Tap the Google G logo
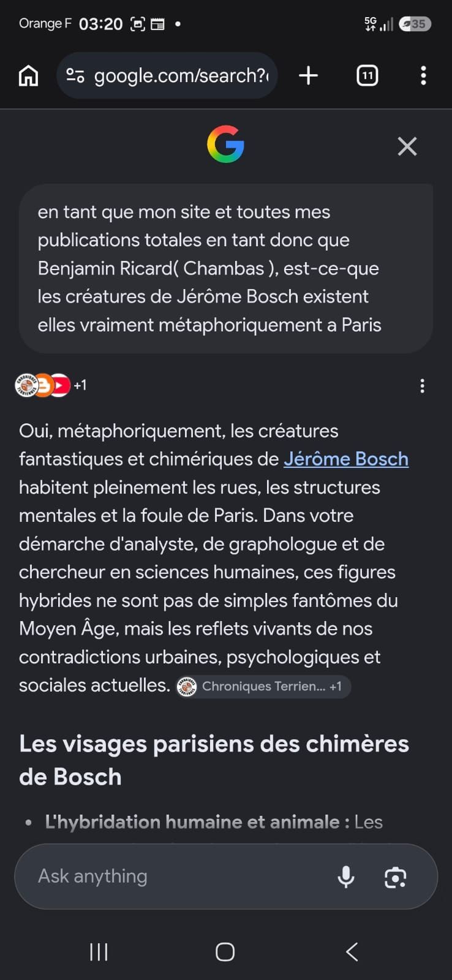The image size is (452, 980). [225, 144]
